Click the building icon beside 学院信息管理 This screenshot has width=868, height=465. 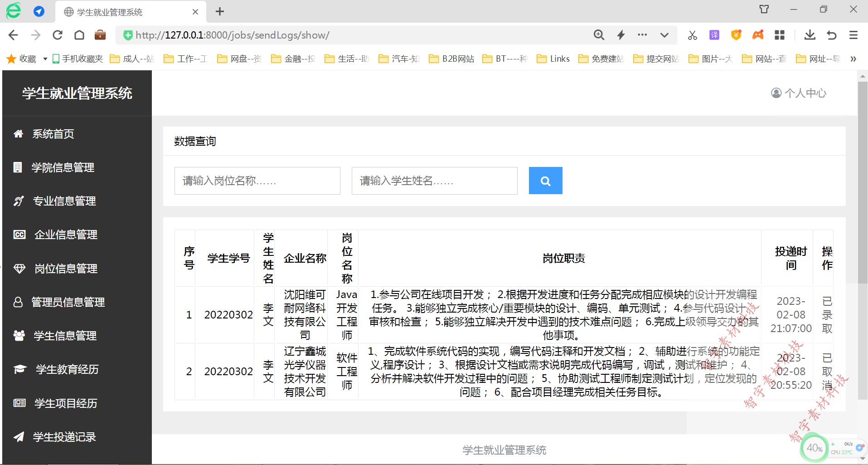18,167
